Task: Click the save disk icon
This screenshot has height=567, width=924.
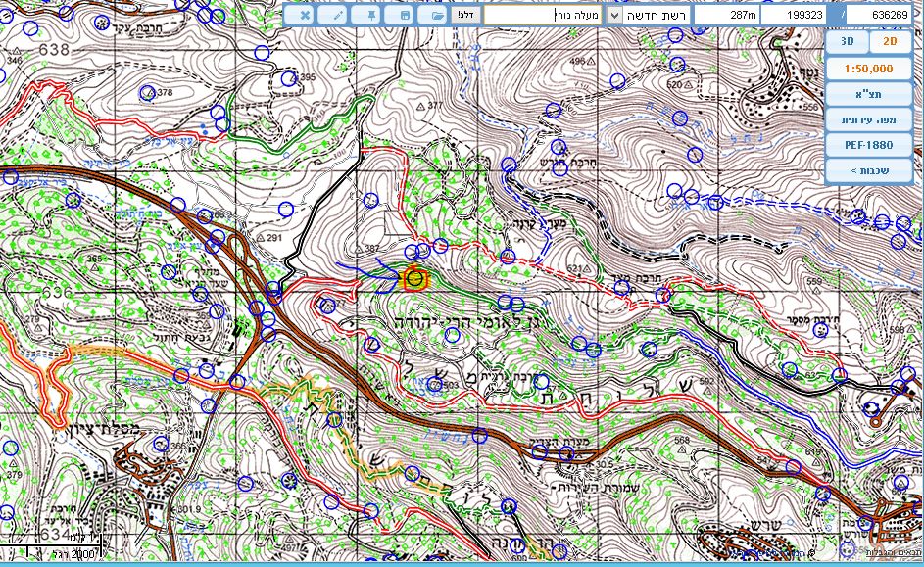Action: tap(405, 16)
